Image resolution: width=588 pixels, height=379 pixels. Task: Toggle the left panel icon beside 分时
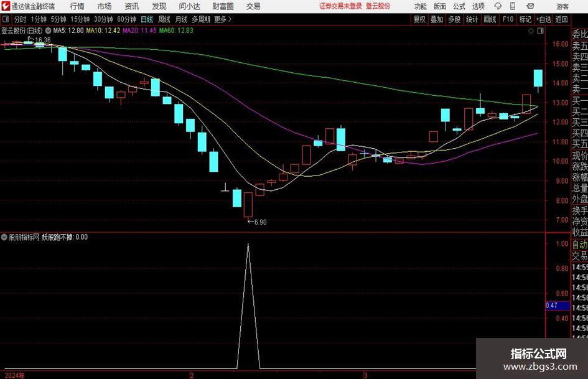pos(6,19)
